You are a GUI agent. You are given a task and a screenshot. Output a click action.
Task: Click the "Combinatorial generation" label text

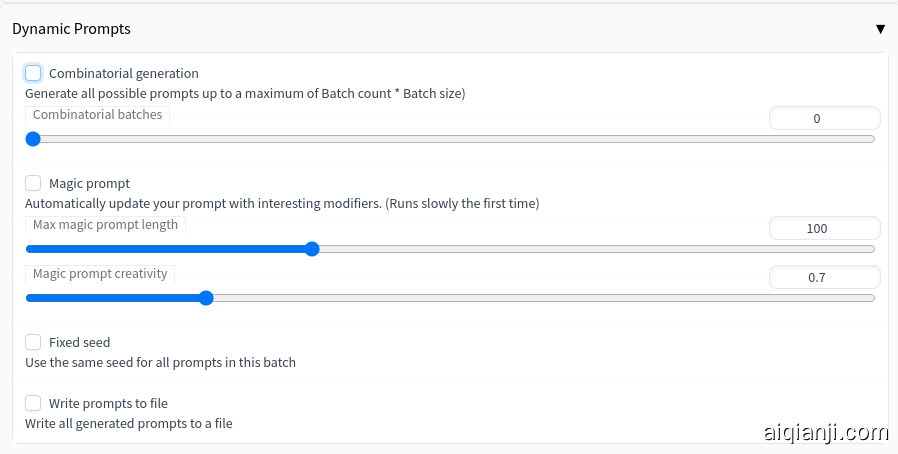[124, 73]
